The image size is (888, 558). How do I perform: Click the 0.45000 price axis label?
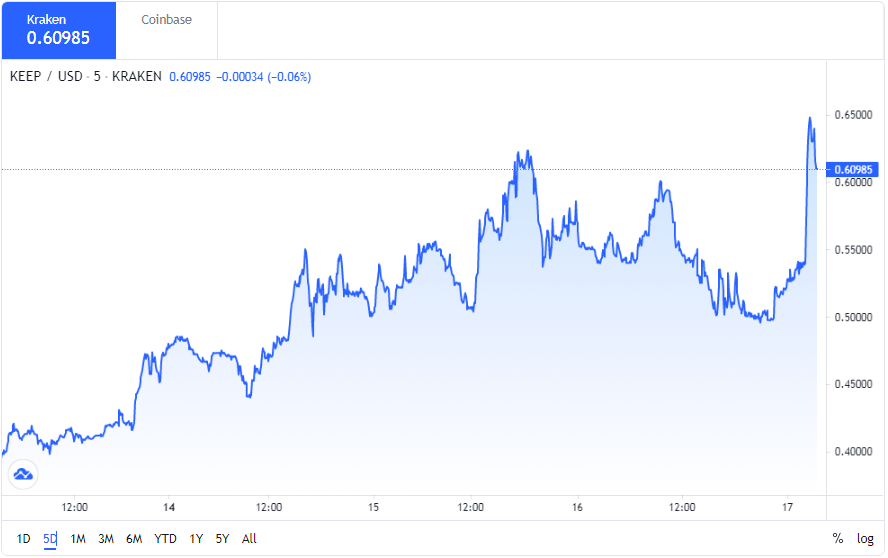coord(853,384)
